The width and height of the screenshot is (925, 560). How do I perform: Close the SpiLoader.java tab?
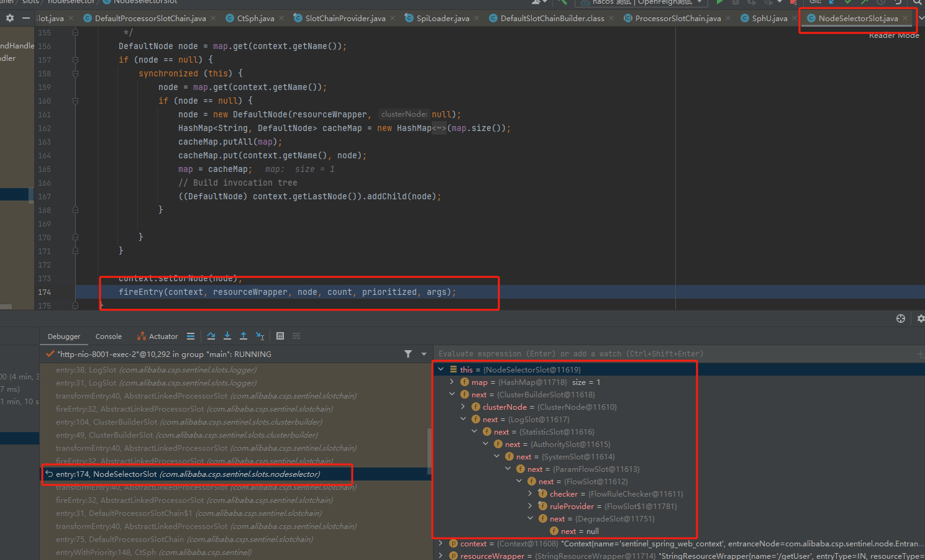pyautogui.click(x=476, y=19)
